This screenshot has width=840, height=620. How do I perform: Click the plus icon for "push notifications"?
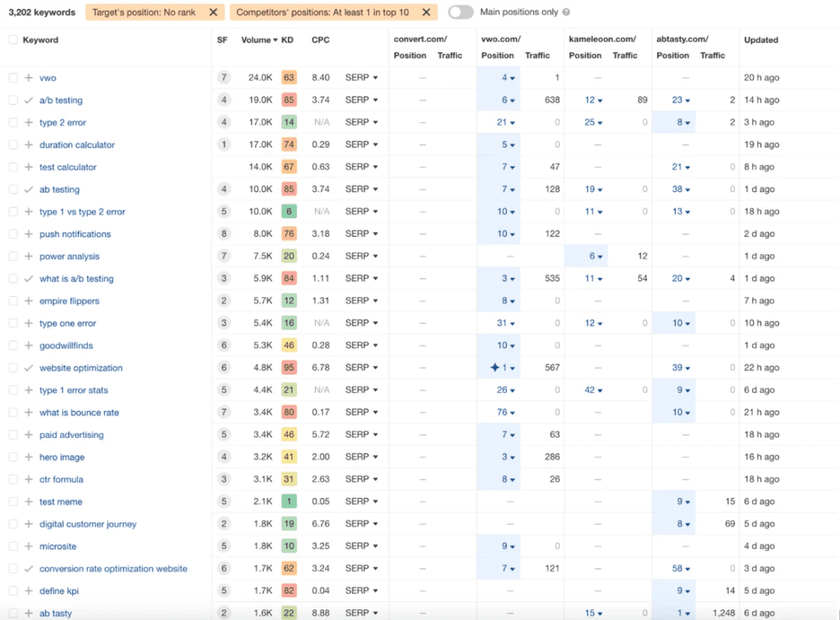click(x=29, y=234)
